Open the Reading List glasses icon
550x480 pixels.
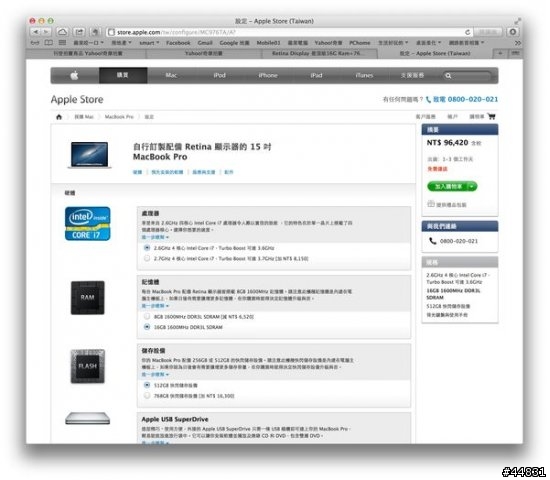pos(35,43)
